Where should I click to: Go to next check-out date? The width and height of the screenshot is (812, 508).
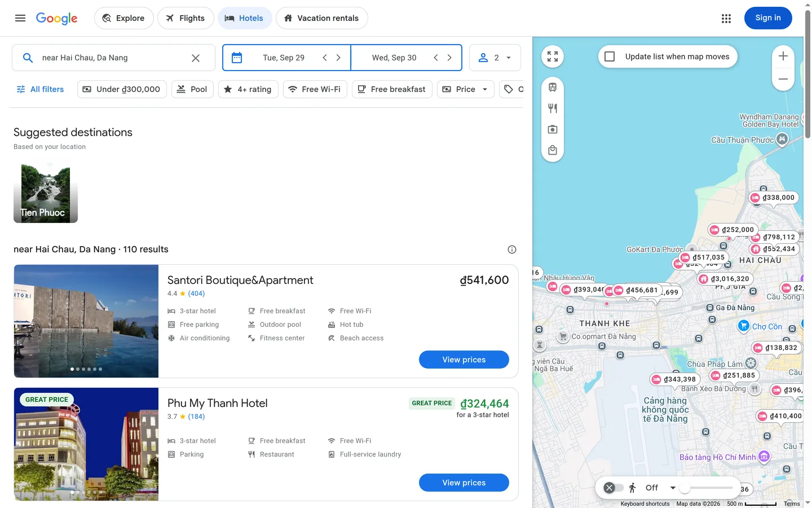449,58
